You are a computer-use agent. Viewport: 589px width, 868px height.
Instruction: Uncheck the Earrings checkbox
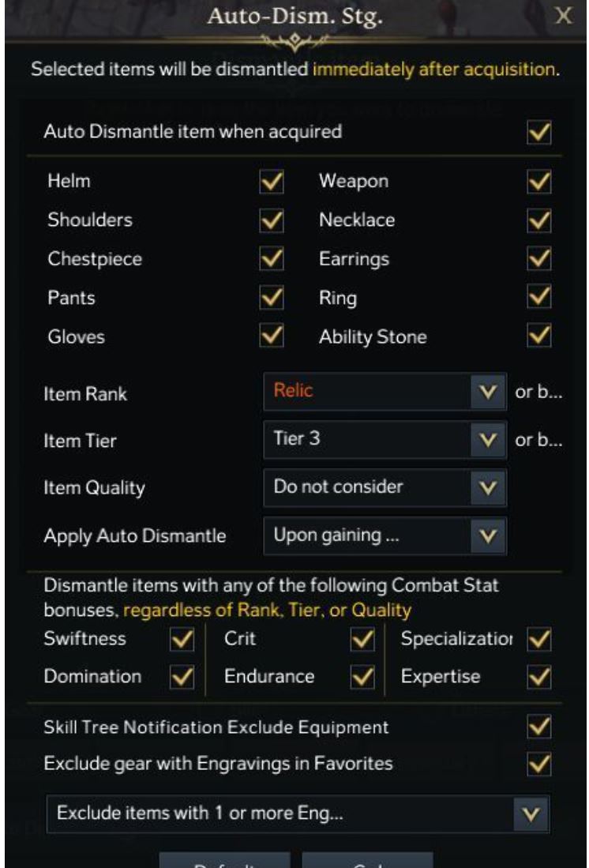(x=539, y=259)
